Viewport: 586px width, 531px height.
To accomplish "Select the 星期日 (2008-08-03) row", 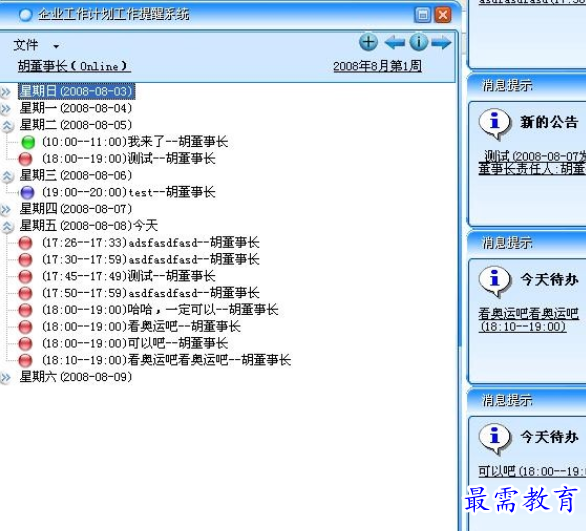I will click(x=76, y=91).
